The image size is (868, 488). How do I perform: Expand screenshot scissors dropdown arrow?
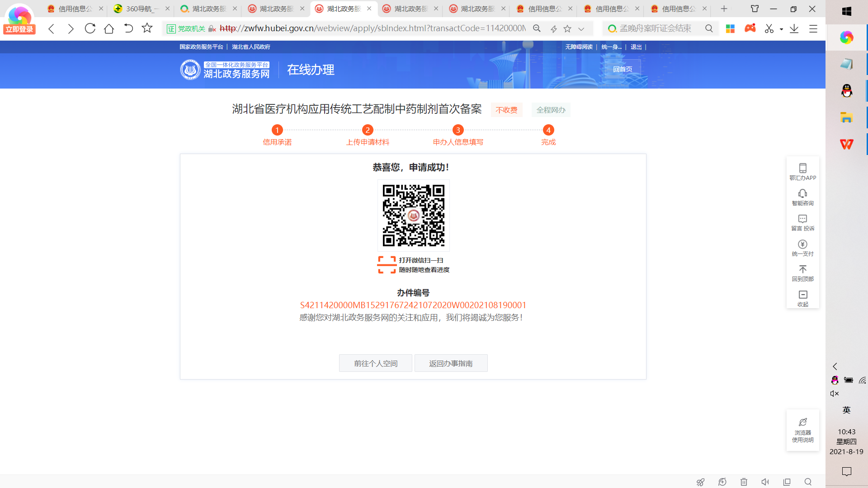781,29
